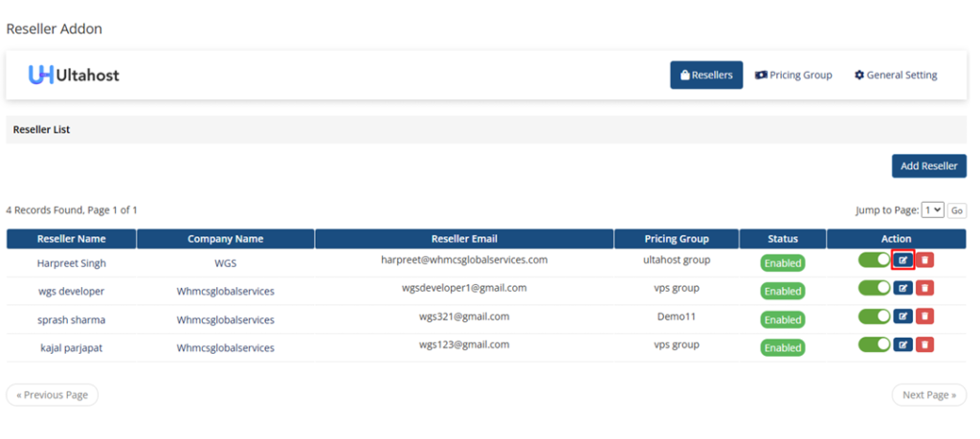Remove kajal parjapat with trash icon
Screen dimensions: 980x439
coord(925,345)
